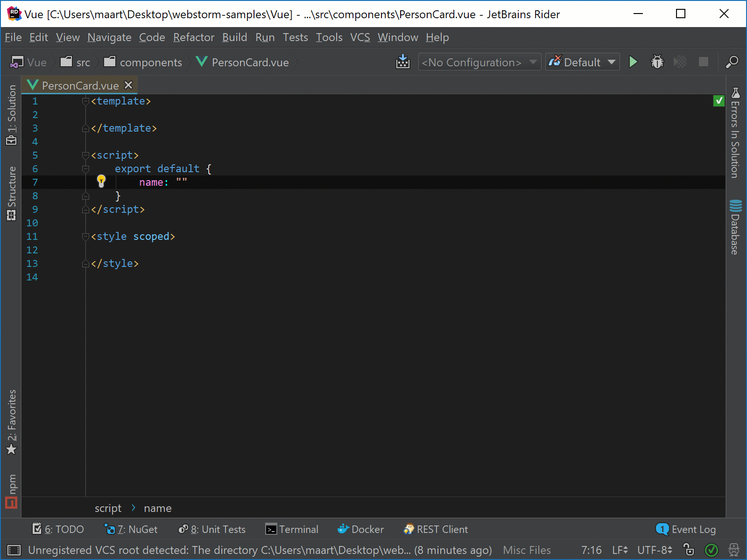The height and width of the screenshot is (560, 747).
Task: Click the Build solution icon in toolbar
Action: point(402,62)
